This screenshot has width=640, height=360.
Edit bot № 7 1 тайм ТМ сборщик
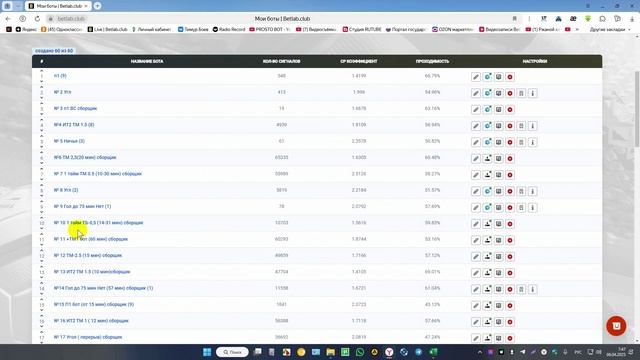click(x=476, y=175)
